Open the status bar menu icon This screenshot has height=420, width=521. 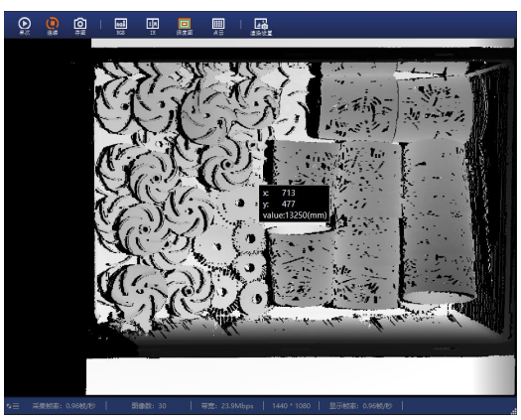(x=13, y=406)
